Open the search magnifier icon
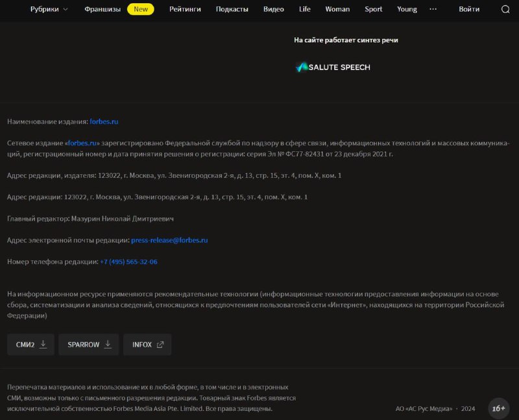This screenshot has width=519, height=420. tap(505, 9)
